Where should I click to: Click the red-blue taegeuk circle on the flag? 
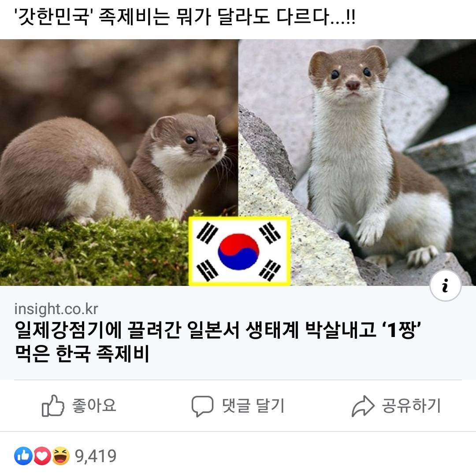(238, 252)
